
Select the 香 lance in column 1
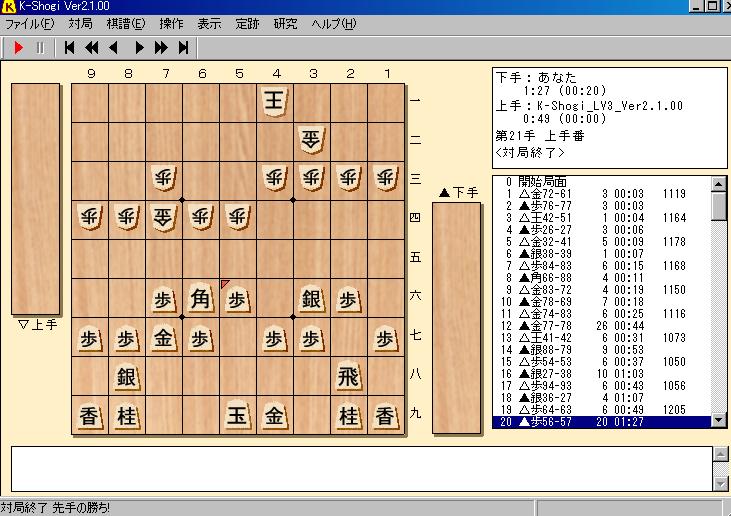tap(386, 415)
